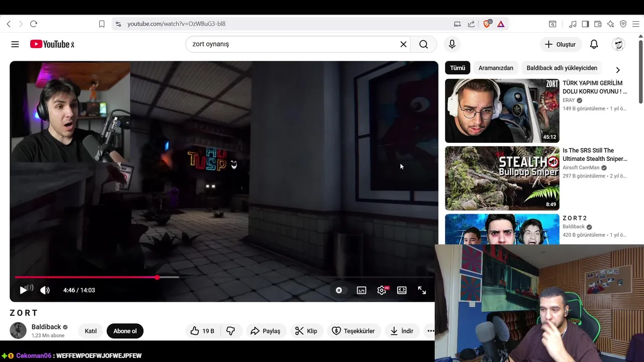Click Airsoft CamMan channel name
Viewport: 644px width, 362px height.
point(581,167)
